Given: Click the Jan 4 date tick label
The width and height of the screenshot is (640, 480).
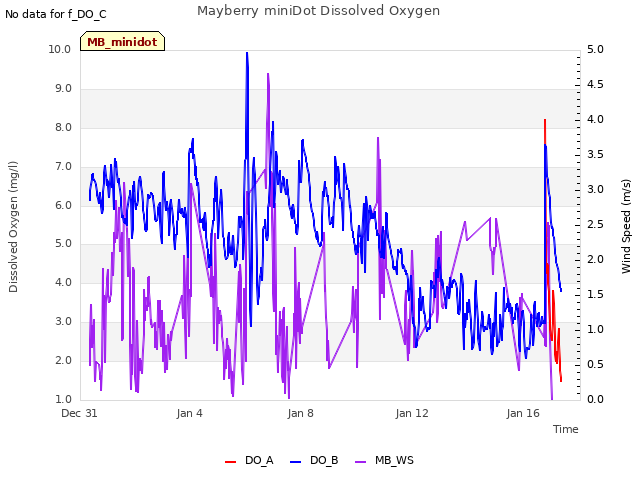Looking at the screenshot, I should coord(189,413).
